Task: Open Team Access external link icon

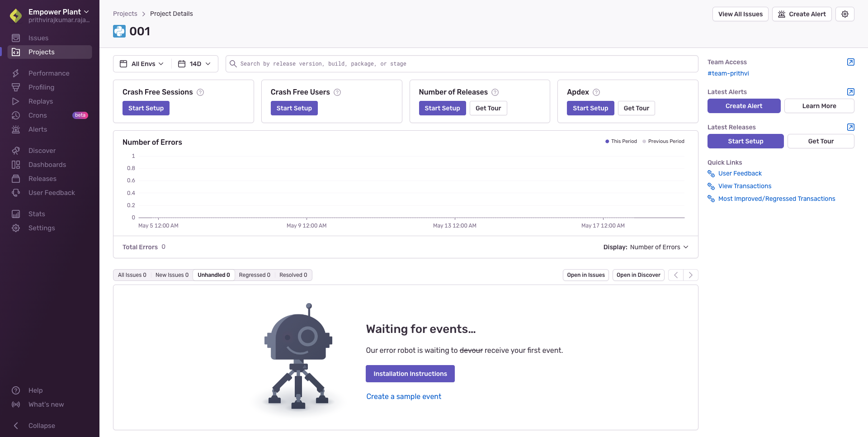Action: (x=850, y=62)
